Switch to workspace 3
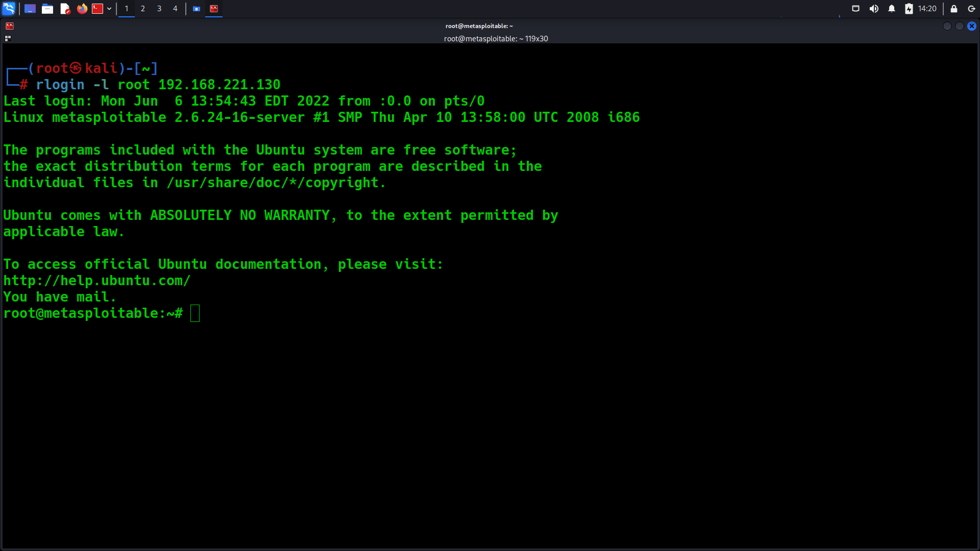The height and width of the screenshot is (551, 980). (159, 9)
